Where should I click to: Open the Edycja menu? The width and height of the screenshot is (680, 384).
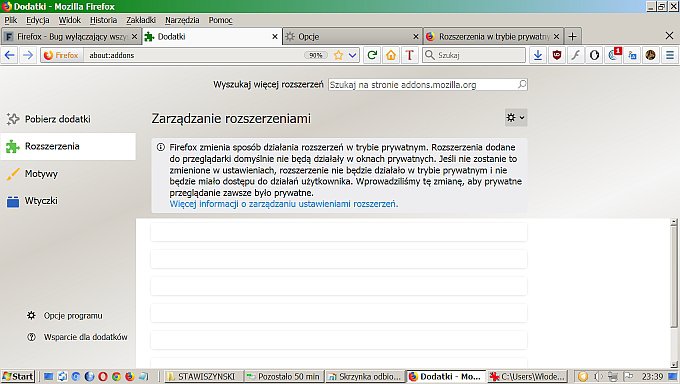pyautogui.click(x=38, y=20)
